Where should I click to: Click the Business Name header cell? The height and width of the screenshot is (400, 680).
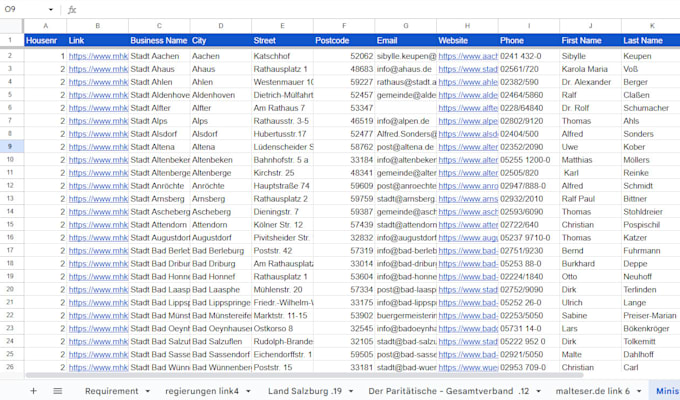pos(159,40)
